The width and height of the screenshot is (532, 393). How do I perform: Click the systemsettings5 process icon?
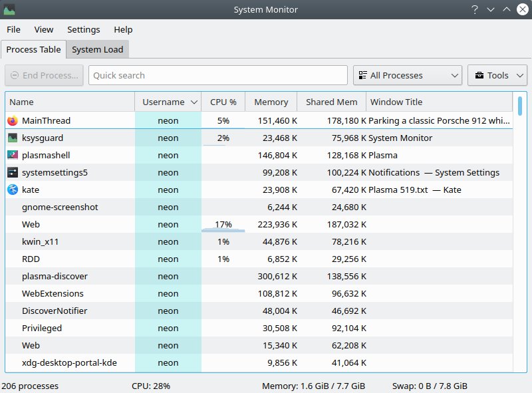[x=13, y=173]
